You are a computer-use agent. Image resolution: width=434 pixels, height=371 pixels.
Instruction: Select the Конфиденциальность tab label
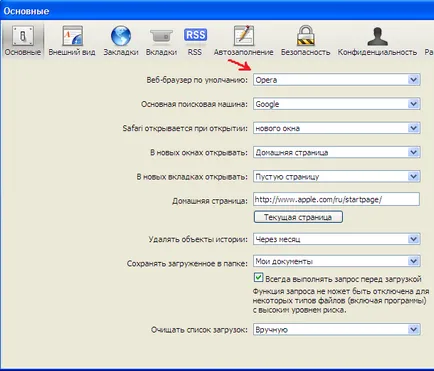click(x=377, y=52)
